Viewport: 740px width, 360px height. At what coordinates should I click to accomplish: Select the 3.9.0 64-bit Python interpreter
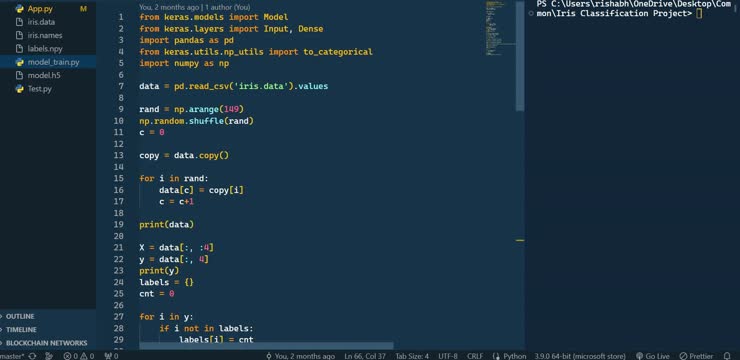[x=580, y=356]
